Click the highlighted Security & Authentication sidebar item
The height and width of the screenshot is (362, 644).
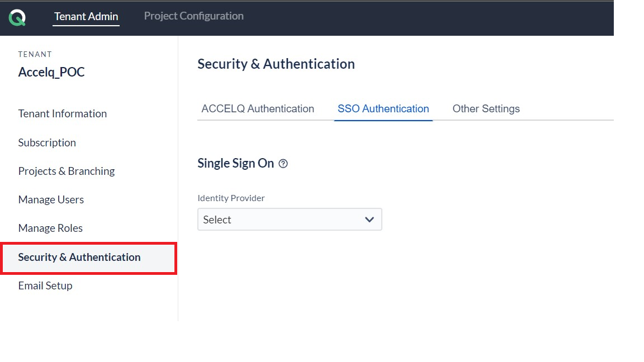[89, 258]
